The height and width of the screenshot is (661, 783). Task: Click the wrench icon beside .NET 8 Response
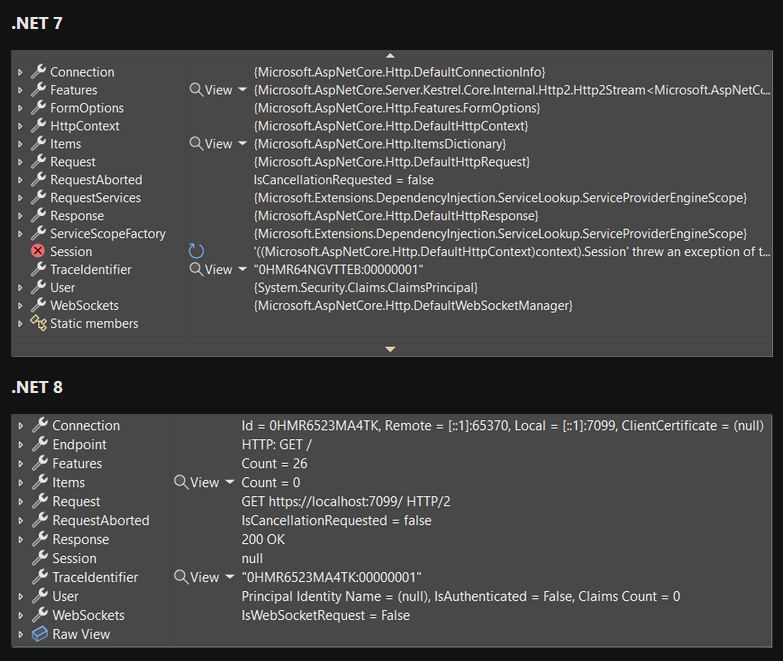pyautogui.click(x=40, y=539)
